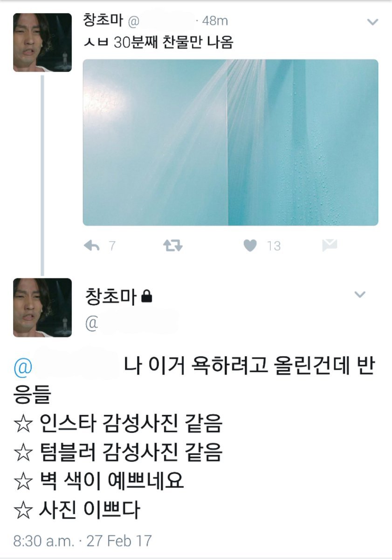Expand options chevron on the second tweet
This screenshot has height=560, width=392.
click(359, 294)
